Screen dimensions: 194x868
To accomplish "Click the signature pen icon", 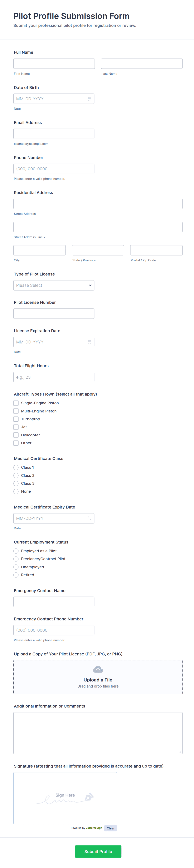I will click(89, 797).
